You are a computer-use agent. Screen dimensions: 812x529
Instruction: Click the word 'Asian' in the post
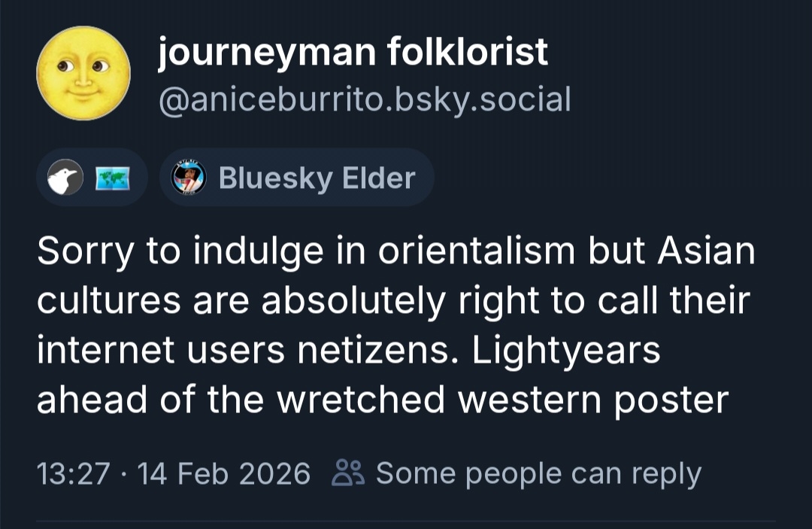[707, 251]
